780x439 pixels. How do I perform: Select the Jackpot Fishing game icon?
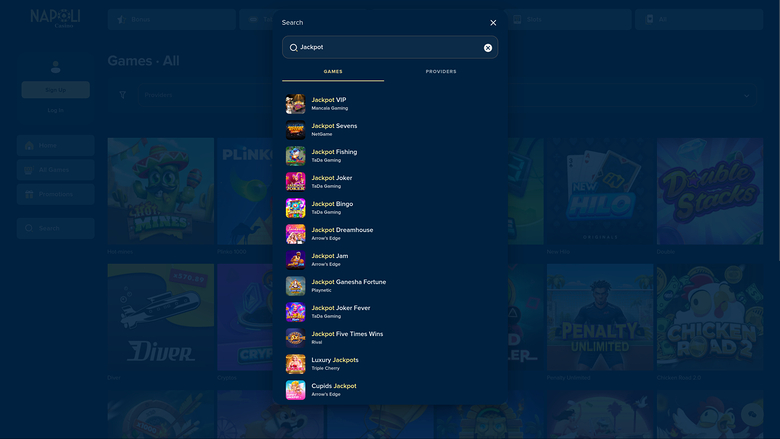point(295,156)
